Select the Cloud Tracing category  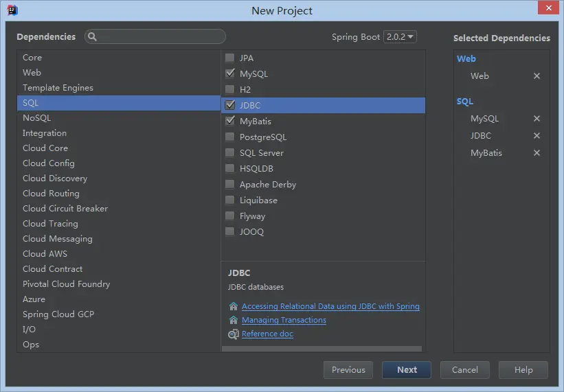pos(119,224)
